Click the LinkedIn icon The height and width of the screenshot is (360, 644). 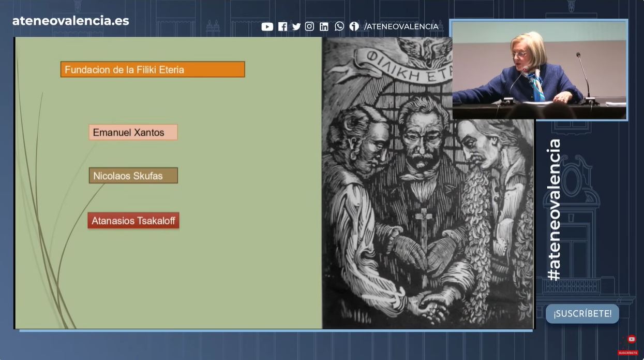(324, 26)
